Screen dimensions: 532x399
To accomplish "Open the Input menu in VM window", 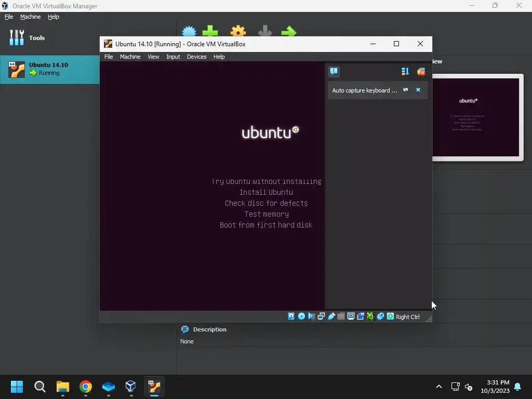I will coord(173,57).
